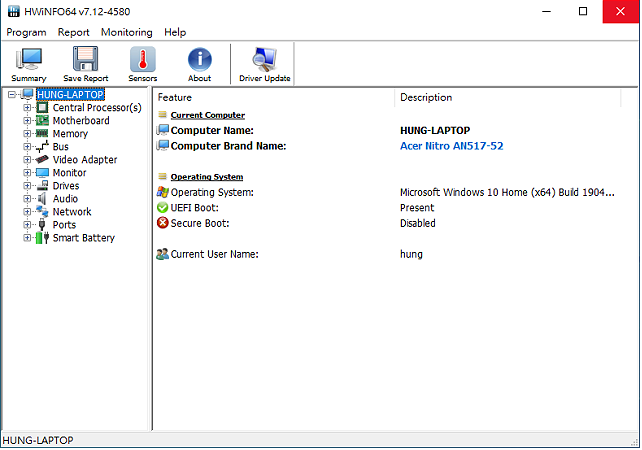Click the Microsoft Windows 10 Home description
642x450 pixels.
click(x=507, y=192)
